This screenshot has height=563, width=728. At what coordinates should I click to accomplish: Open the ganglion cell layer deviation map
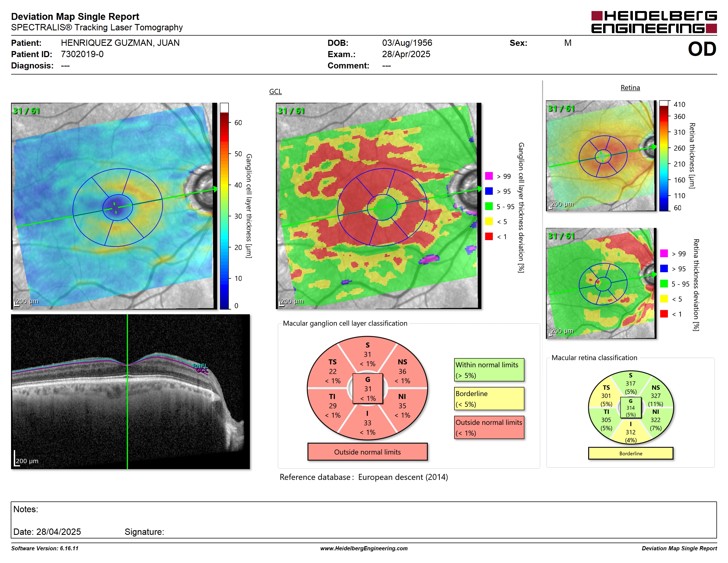(379, 206)
